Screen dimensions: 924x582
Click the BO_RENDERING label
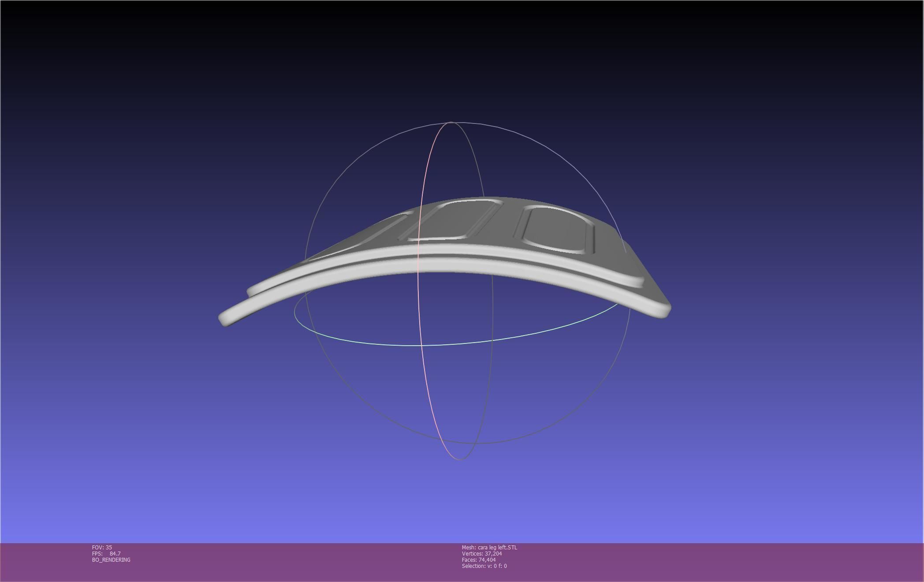point(111,560)
